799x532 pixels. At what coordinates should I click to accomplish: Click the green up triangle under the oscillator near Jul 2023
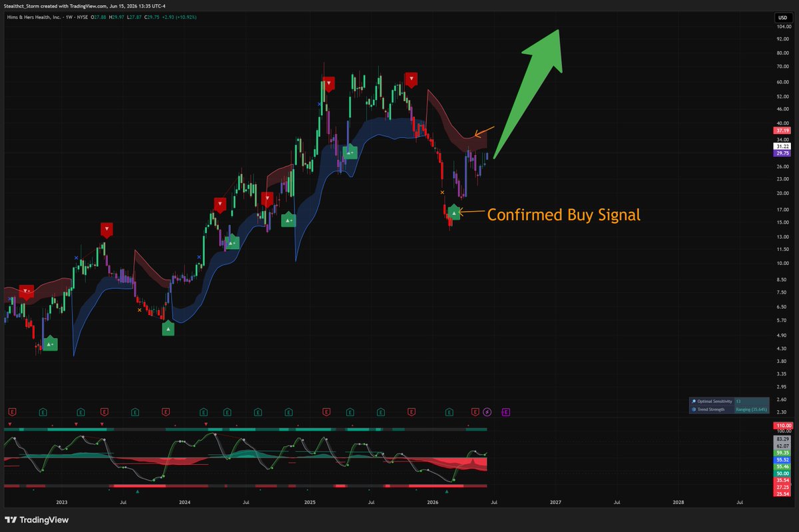point(138,491)
